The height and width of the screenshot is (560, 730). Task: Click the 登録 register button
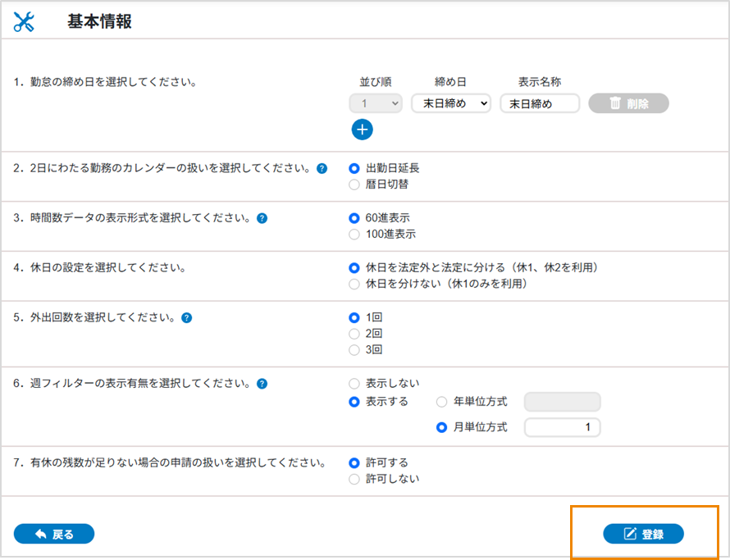pyautogui.click(x=643, y=535)
